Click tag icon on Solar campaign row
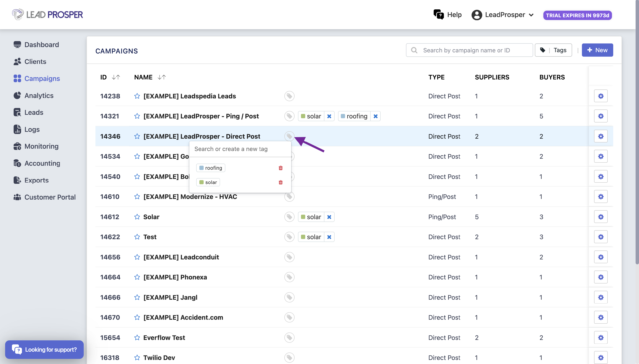The height and width of the screenshot is (364, 639). pyautogui.click(x=289, y=217)
